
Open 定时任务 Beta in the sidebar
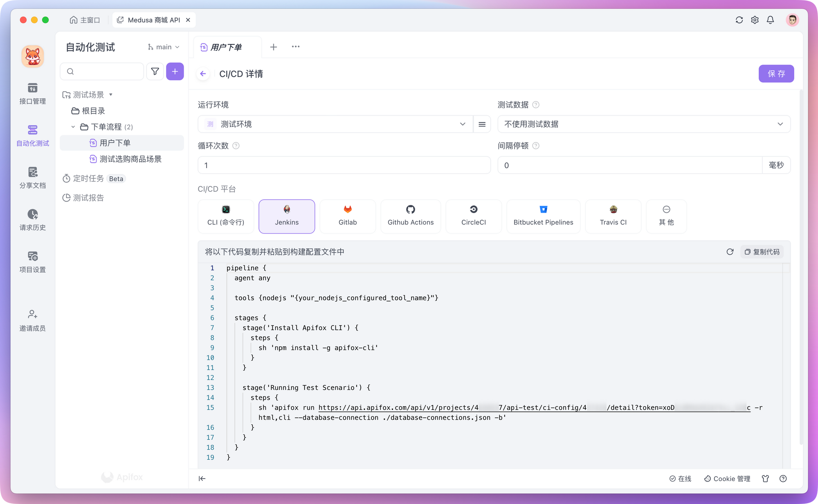tap(94, 179)
